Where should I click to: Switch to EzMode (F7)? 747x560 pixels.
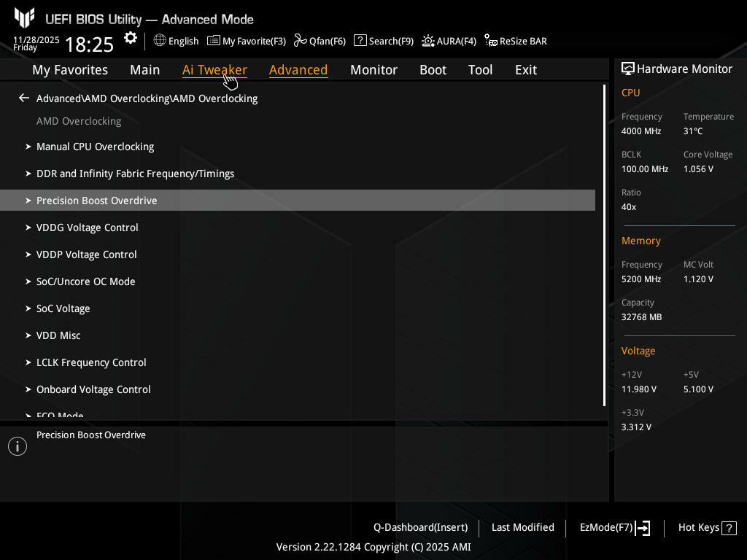614,527
